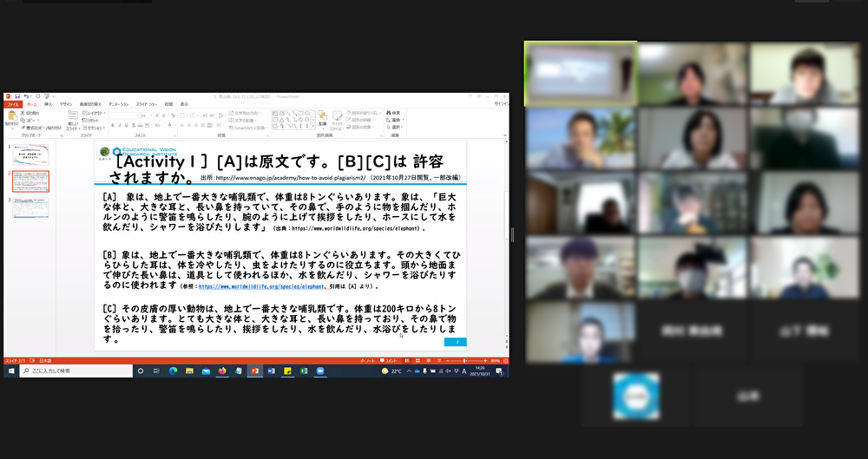Viewport: 868px width, 459px height.
Task: Click the Save icon in quick access toolbar
Action: (x=17, y=96)
